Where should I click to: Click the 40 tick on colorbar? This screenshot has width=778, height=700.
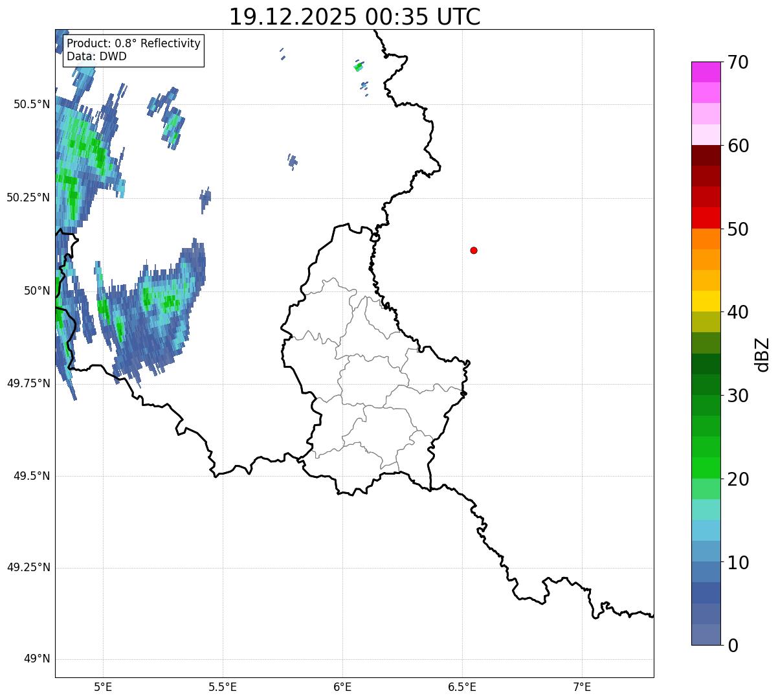(738, 312)
